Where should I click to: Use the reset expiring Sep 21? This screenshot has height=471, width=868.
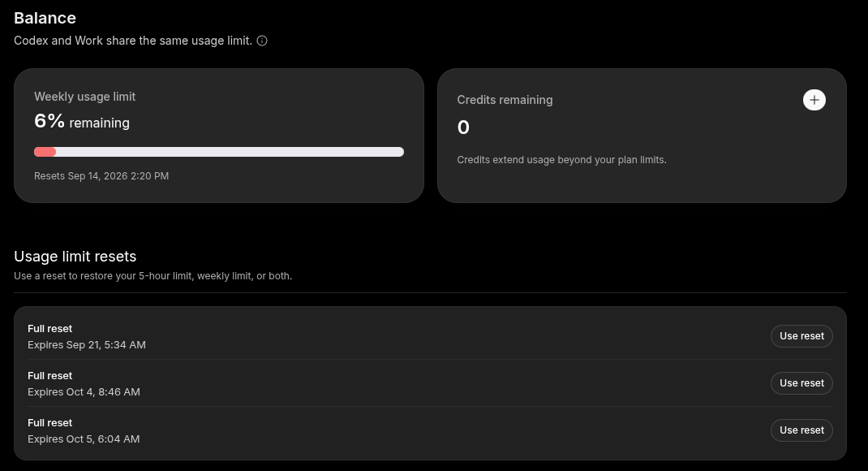pos(801,336)
